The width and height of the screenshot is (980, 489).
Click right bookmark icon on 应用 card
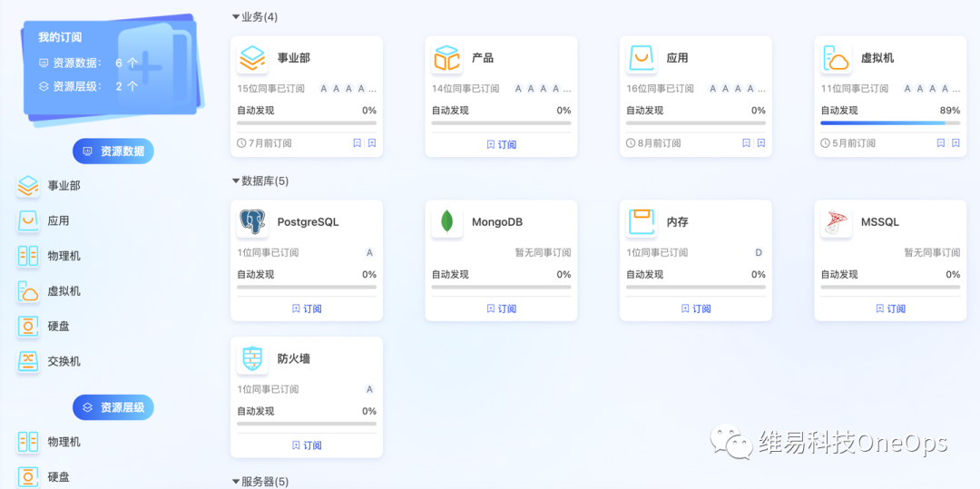point(761,143)
